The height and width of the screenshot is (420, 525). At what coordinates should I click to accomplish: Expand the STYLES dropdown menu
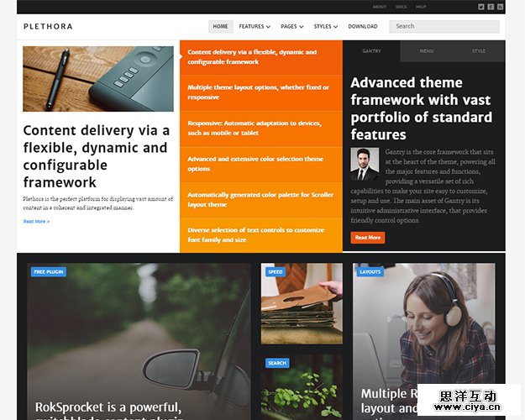pos(325,26)
